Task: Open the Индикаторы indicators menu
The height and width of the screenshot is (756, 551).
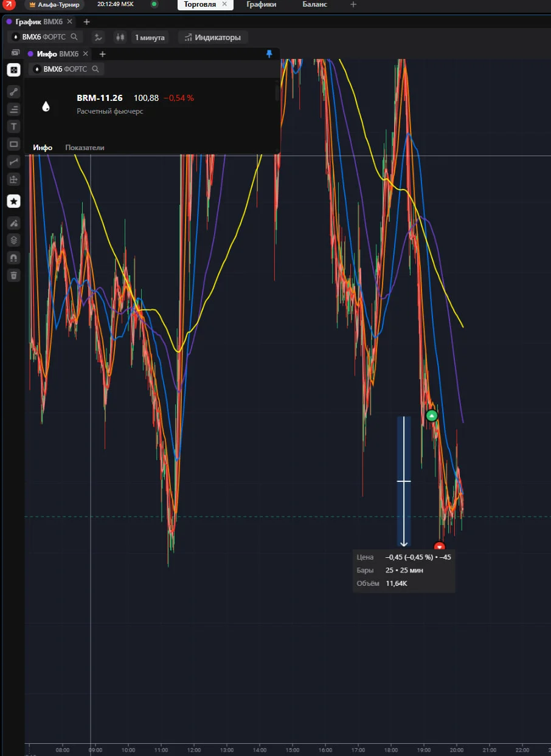Action: pos(213,37)
